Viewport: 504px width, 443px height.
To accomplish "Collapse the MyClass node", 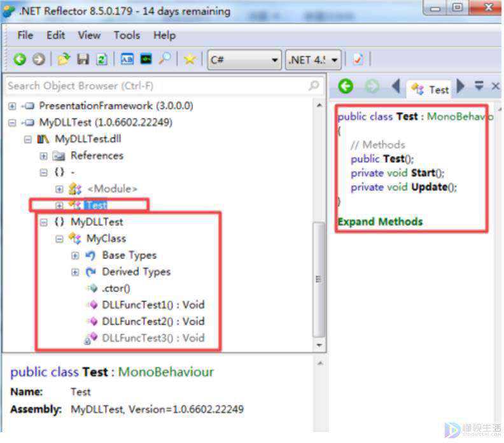I will [x=59, y=239].
